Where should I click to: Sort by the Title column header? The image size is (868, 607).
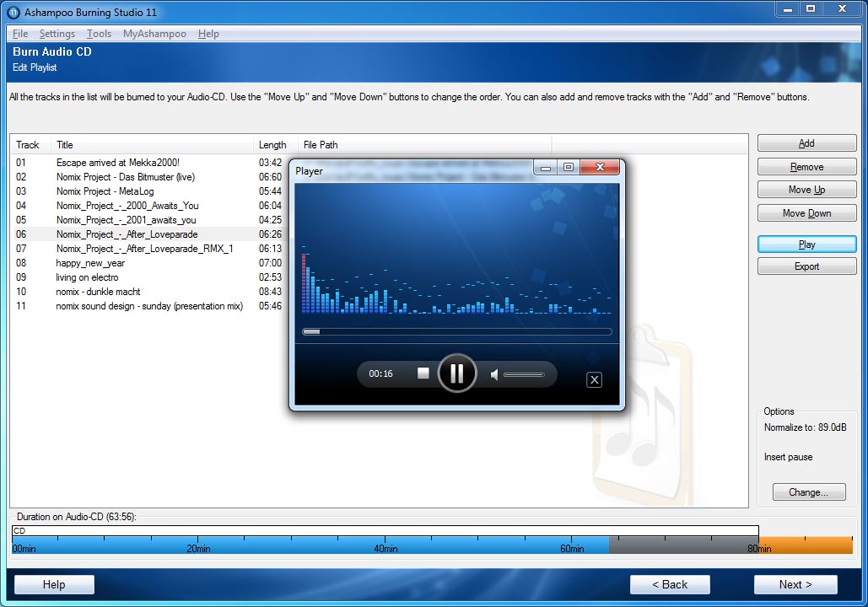(x=152, y=145)
